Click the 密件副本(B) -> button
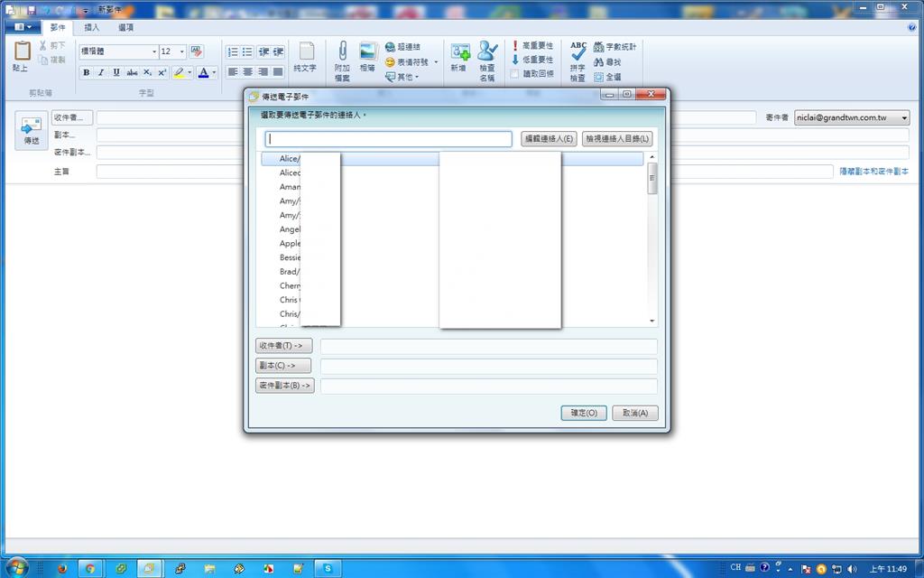The image size is (924, 578). click(x=284, y=386)
